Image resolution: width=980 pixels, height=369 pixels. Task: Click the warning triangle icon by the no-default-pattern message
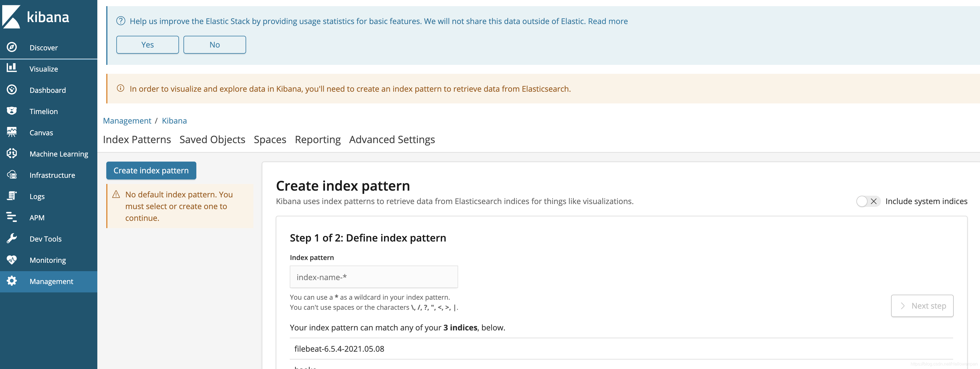pos(116,194)
